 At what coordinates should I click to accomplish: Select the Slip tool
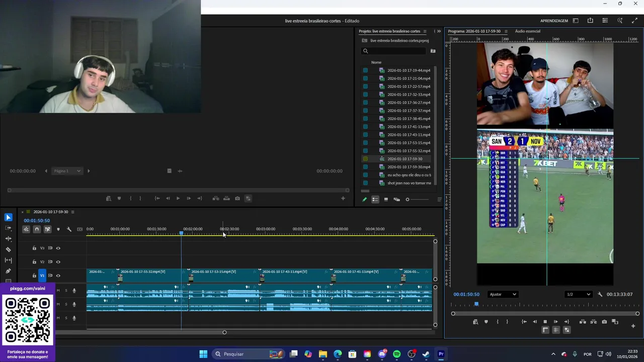[x=8, y=260]
